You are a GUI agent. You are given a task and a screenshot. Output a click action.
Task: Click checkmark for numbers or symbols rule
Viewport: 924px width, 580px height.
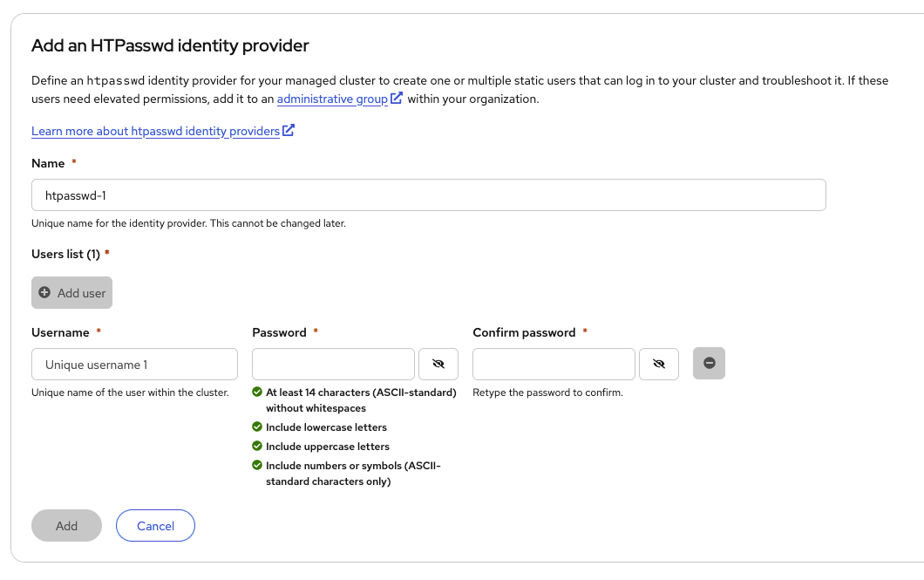[x=257, y=466]
